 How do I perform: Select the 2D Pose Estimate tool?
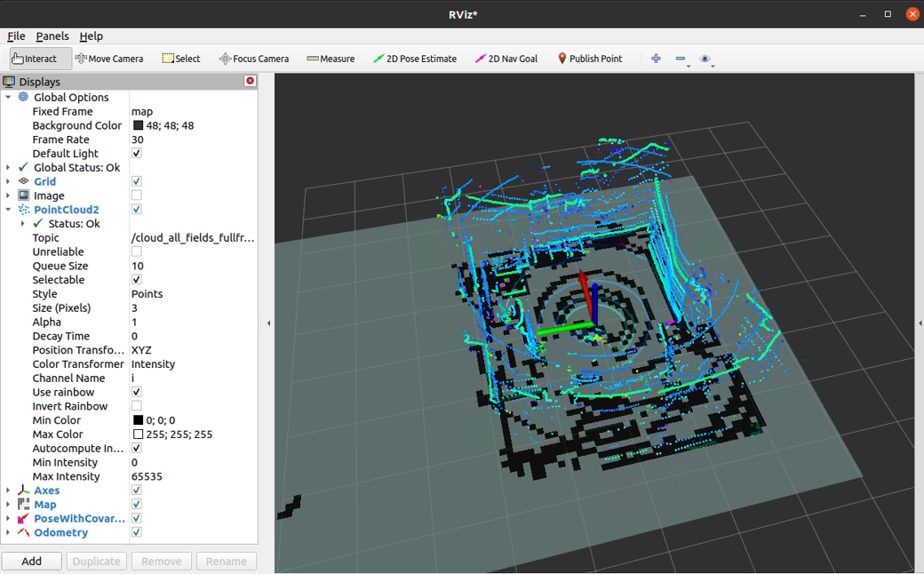pyautogui.click(x=415, y=58)
